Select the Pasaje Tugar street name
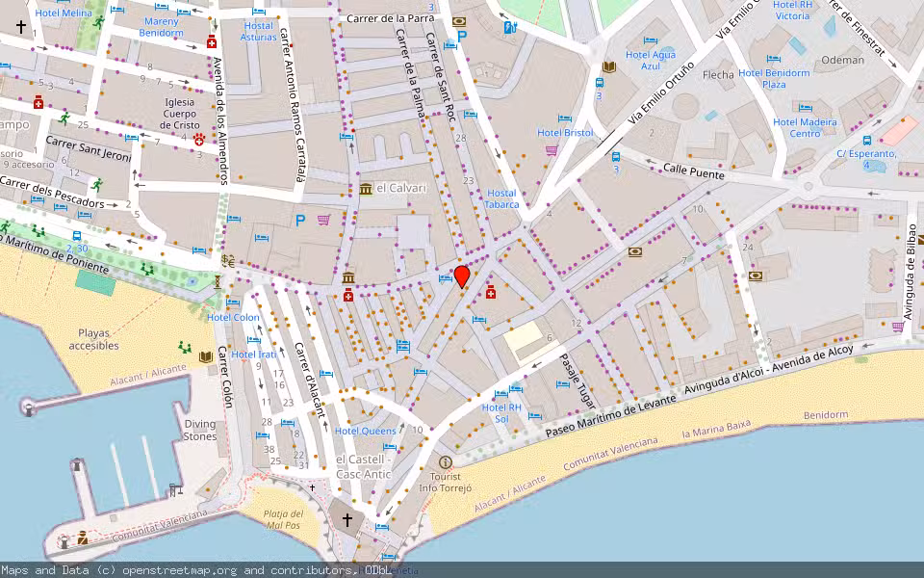924x578 pixels. (577, 381)
